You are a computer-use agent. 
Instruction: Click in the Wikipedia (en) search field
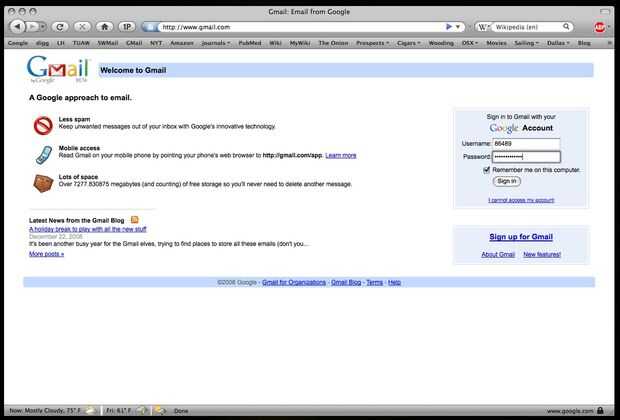click(527, 27)
